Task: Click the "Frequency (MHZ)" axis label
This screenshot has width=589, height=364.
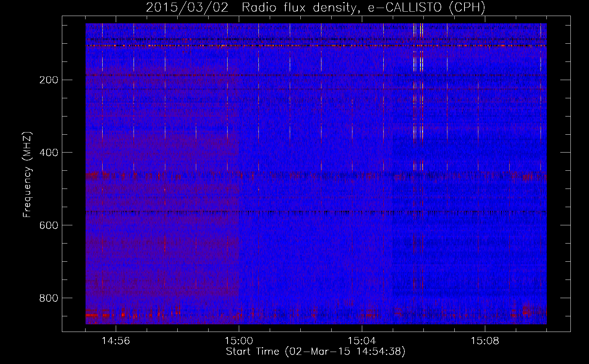Action: [x=27, y=175]
